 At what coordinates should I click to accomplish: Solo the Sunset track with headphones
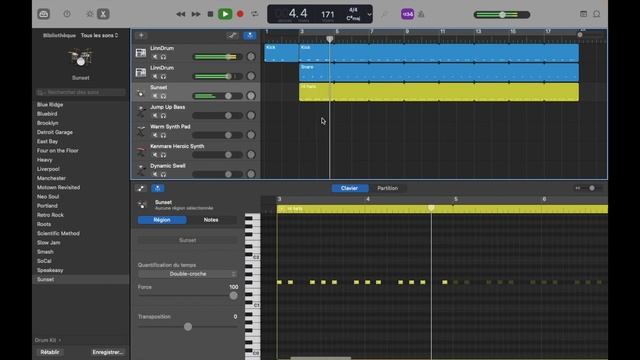(163, 96)
